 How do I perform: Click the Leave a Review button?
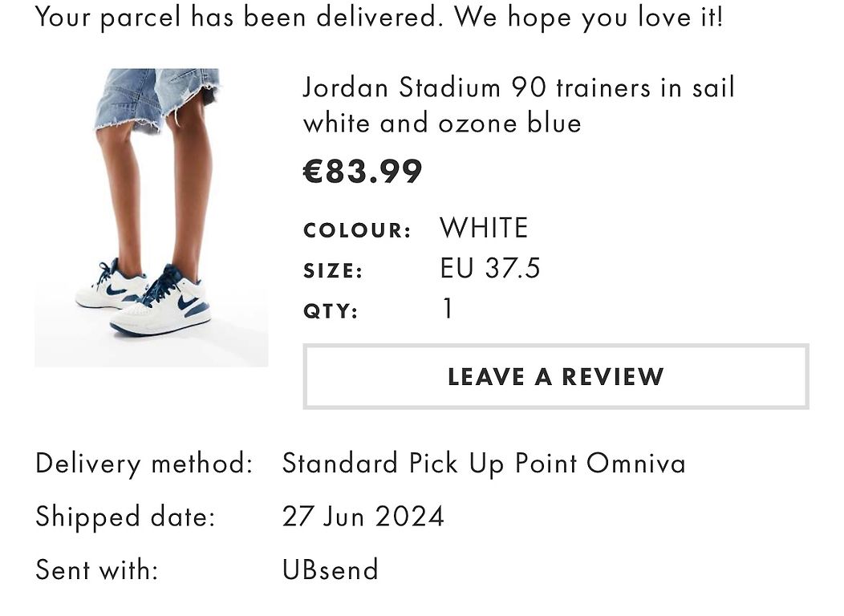(x=555, y=377)
